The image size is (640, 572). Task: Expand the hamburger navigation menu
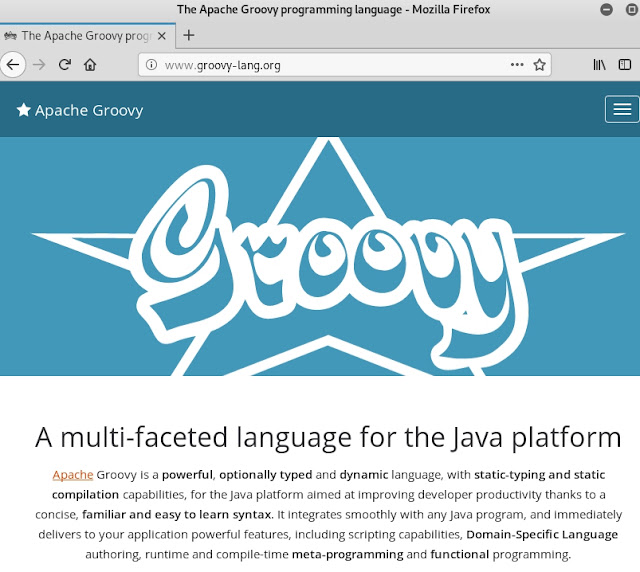point(622,109)
